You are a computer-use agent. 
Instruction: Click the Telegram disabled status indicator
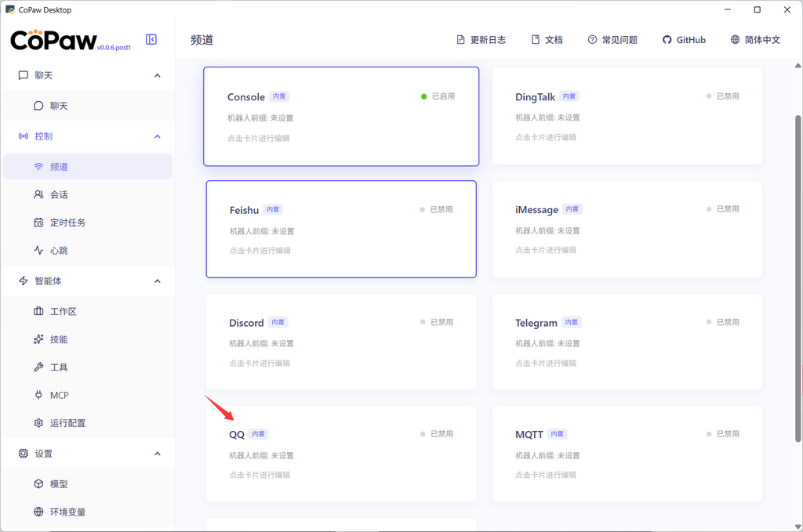[x=709, y=322]
